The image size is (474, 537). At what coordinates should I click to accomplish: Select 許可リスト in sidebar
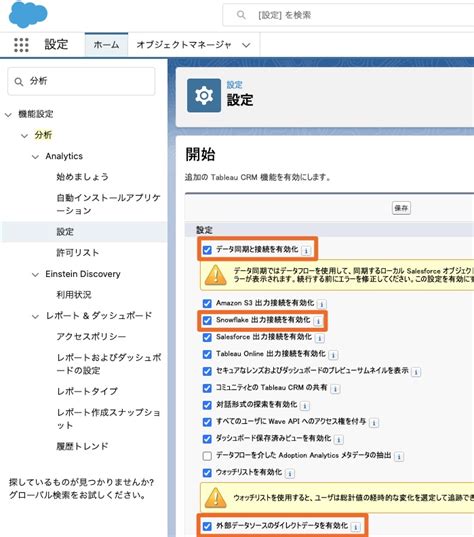tap(78, 253)
